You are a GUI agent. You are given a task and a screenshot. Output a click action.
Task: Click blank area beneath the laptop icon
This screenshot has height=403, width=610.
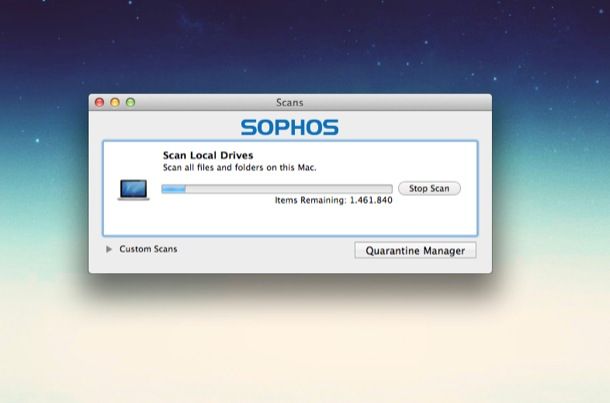click(x=133, y=218)
